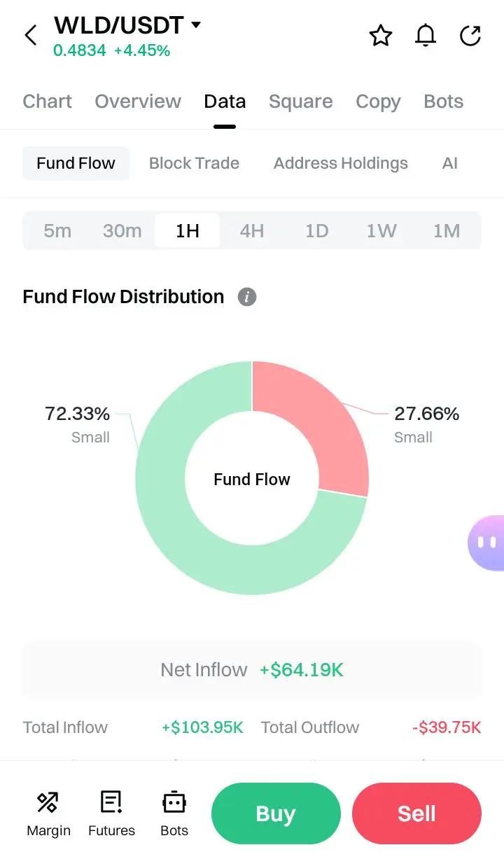Switch to the Overview tab
The height and width of the screenshot is (866, 504).
[138, 102]
